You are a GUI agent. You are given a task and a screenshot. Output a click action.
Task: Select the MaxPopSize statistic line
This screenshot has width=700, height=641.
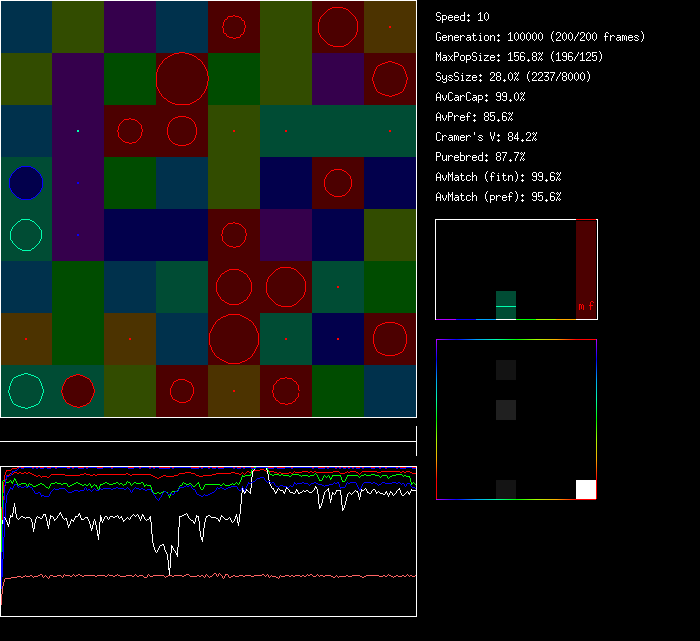coord(519,57)
